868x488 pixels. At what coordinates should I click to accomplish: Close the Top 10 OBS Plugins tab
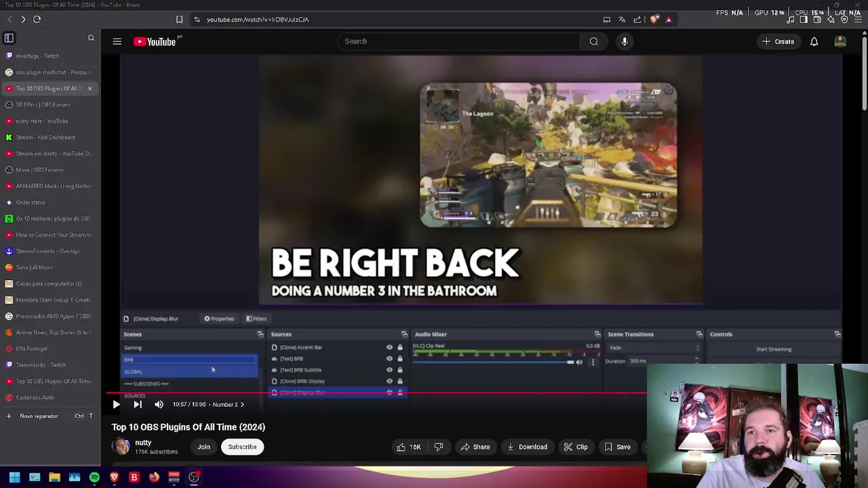click(x=90, y=89)
